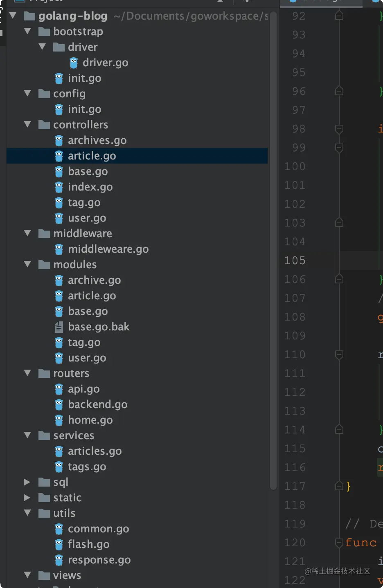Expand the sql folder
The width and height of the screenshot is (383, 588).
[x=27, y=482]
